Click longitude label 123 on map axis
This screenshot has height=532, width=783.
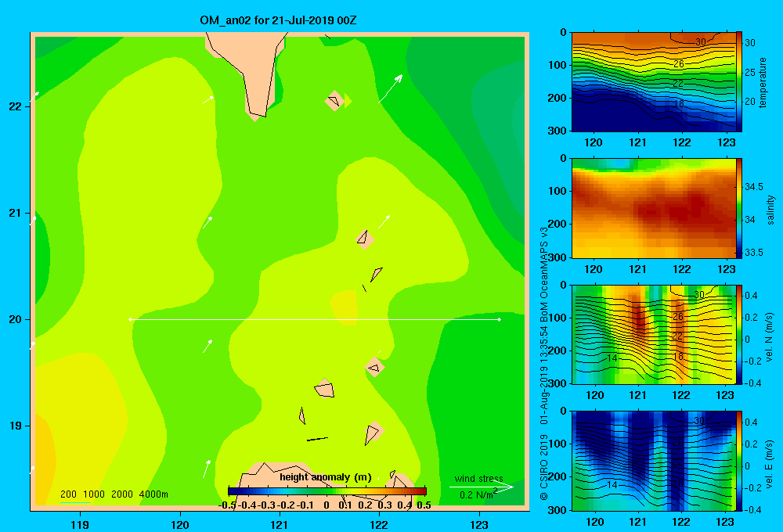479,524
